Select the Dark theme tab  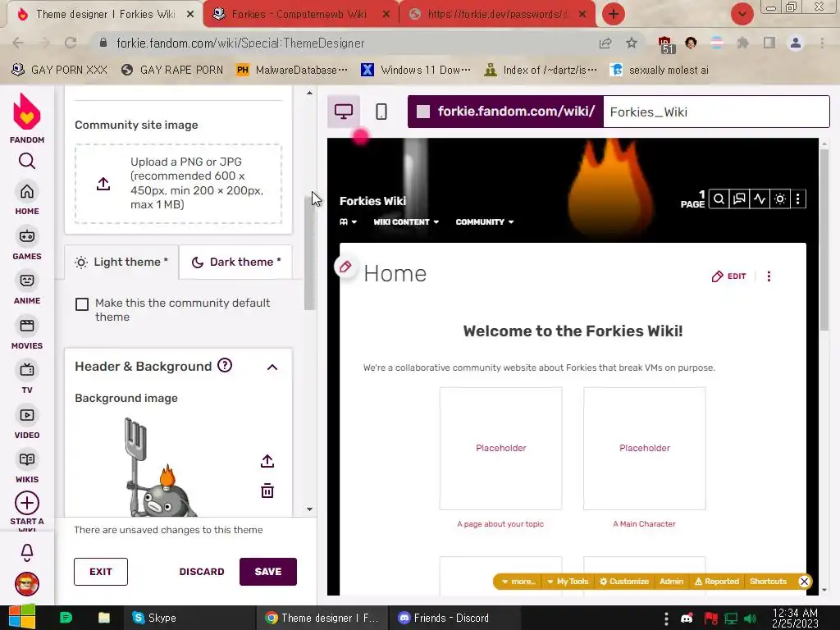point(235,262)
